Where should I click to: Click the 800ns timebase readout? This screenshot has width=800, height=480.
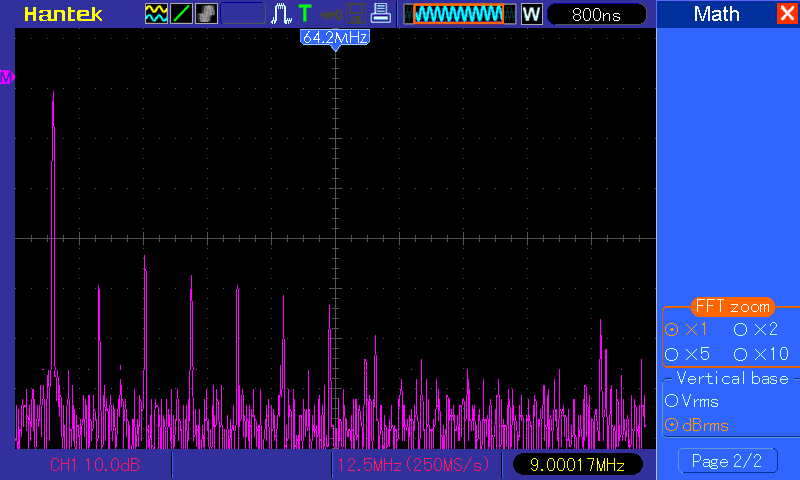[596, 14]
